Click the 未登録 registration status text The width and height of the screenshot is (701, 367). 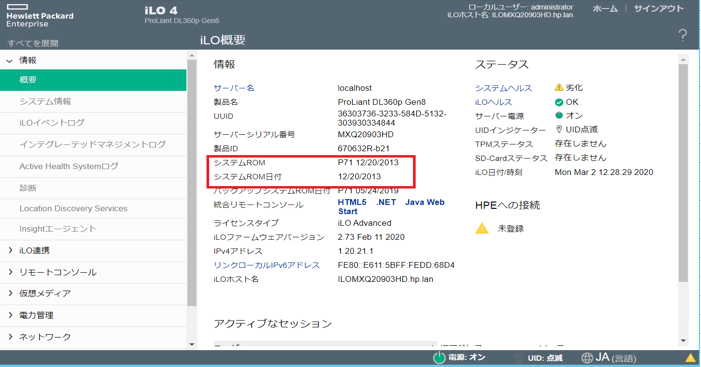(x=511, y=228)
